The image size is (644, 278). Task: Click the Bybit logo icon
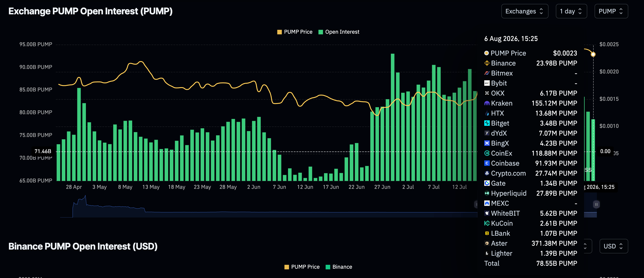click(x=487, y=83)
